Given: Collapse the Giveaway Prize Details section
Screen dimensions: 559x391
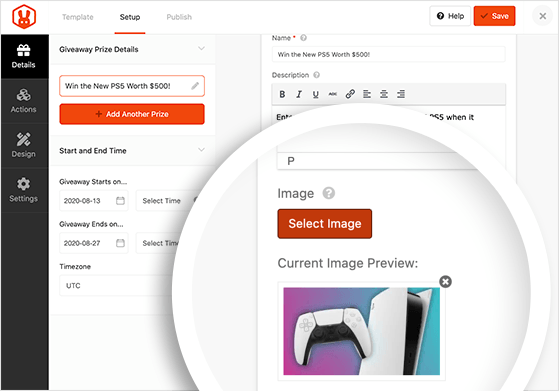Looking at the screenshot, I should [x=201, y=48].
